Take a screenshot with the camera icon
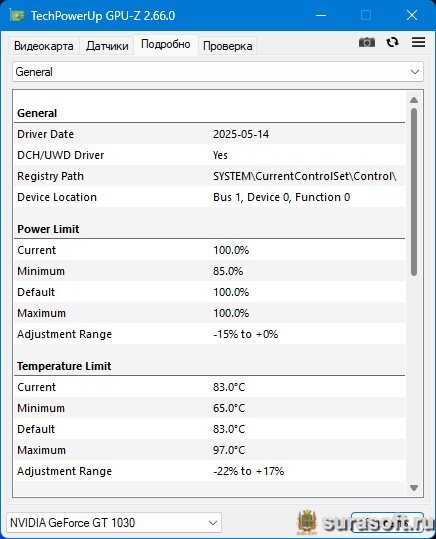This screenshot has height=539, width=436. 367,42
